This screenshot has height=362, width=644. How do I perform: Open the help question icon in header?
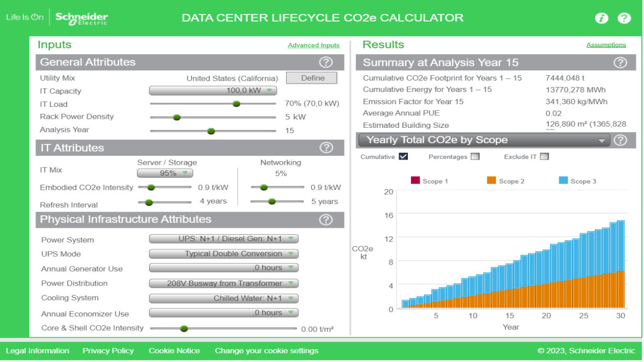pyautogui.click(x=624, y=18)
